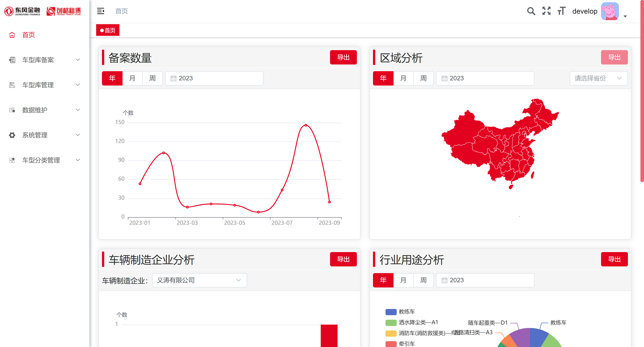Click the red bar in manufacturer chart
This screenshot has height=347, width=644.
click(x=329, y=336)
